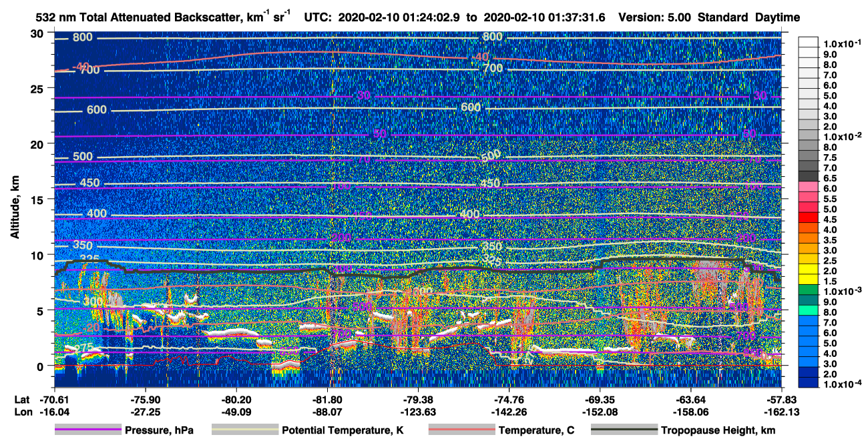Click the 'Temperature, C' legend label

pos(536,430)
